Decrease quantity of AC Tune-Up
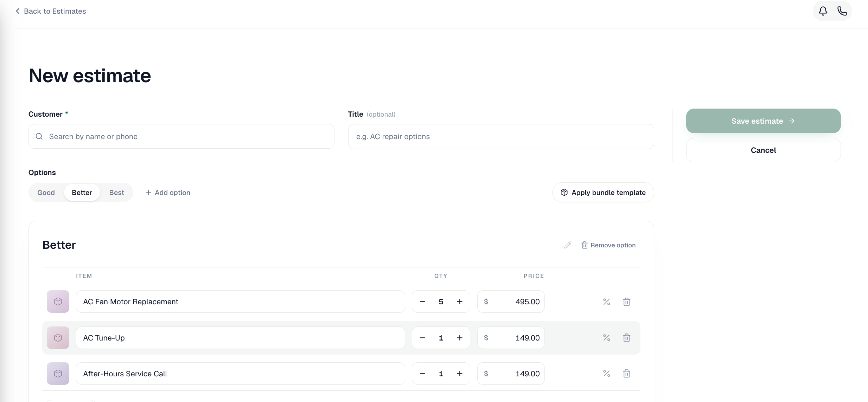Screen dimensions: 868x402 [422, 338]
